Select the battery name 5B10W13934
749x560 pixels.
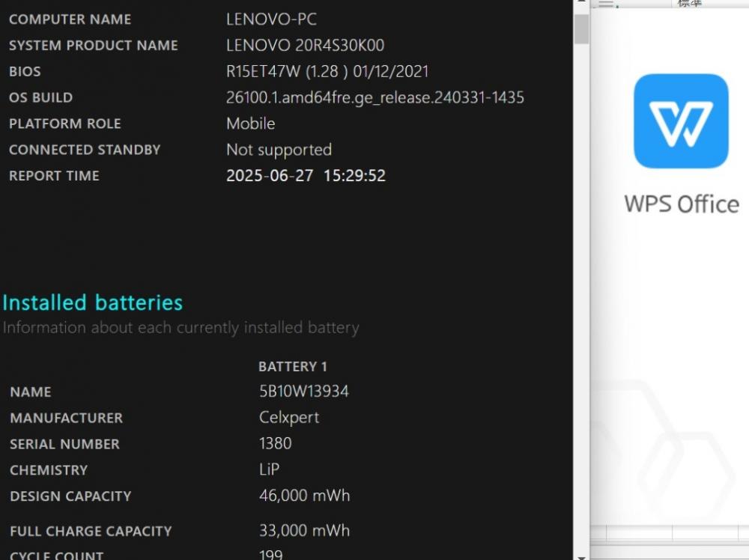(x=304, y=392)
